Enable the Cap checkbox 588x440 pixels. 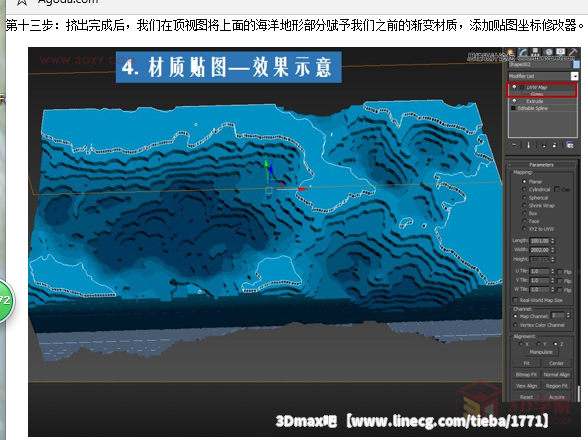coord(557,189)
